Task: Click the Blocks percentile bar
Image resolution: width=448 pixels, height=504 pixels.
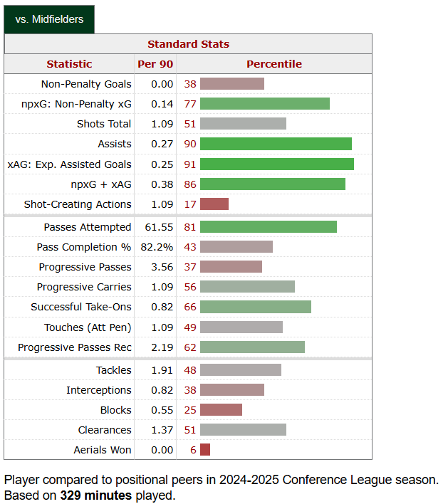Action: pyautogui.click(x=221, y=410)
